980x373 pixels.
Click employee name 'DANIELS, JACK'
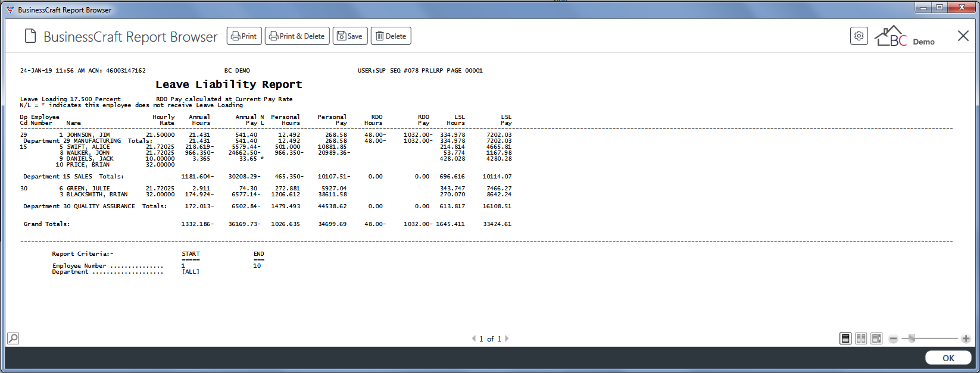[x=90, y=159]
